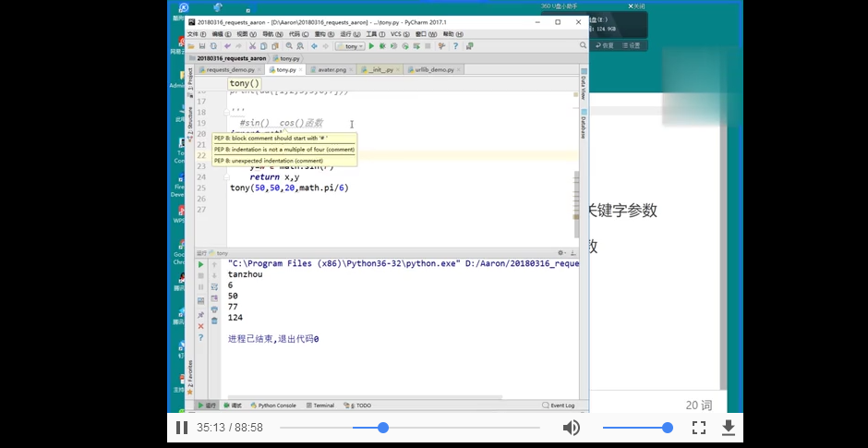
Task: Click the Redo arrow in the toolbar
Action: pyautogui.click(x=239, y=46)
